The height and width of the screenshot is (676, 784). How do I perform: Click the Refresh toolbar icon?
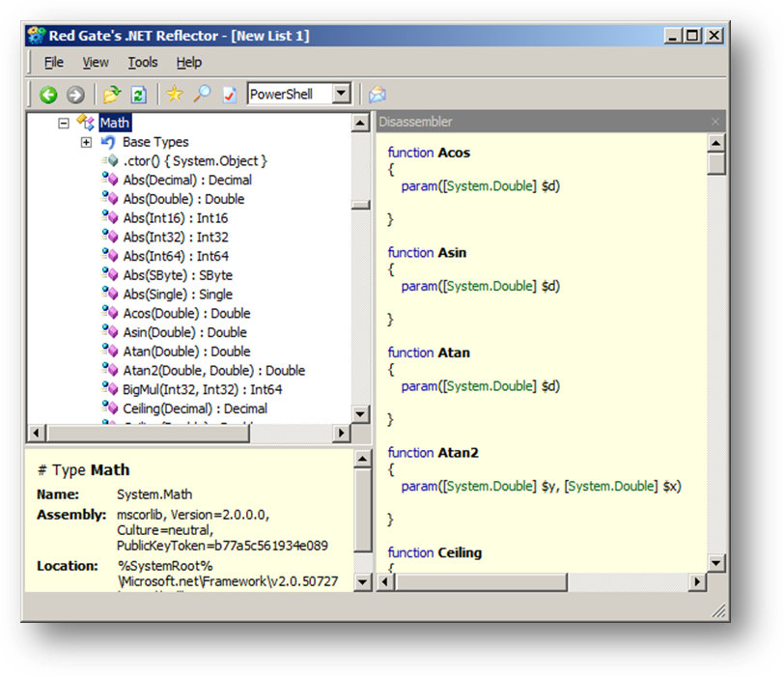tap(138, 95)
